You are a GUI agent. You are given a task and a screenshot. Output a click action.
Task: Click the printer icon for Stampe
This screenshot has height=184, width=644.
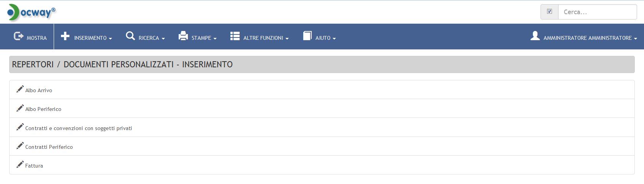pyautogui.click(x=183, y=36)
